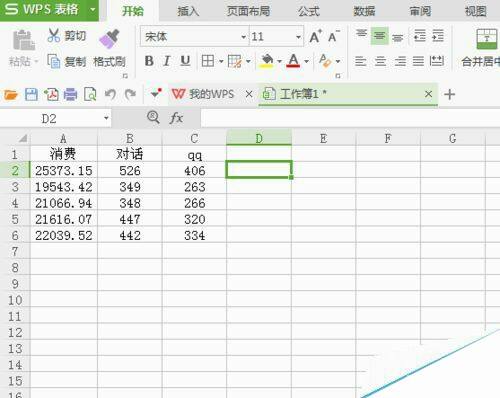Select cell containing 25373.15
This screenshot has height=398, width=500.
click(64, 171)
